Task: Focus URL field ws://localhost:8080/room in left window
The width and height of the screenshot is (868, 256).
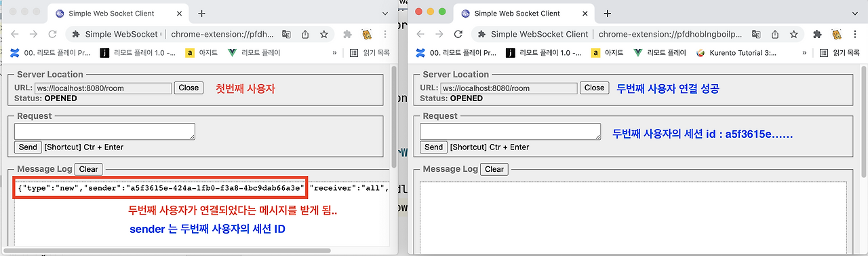Action: pyautogui.click(x=103, y=88)
